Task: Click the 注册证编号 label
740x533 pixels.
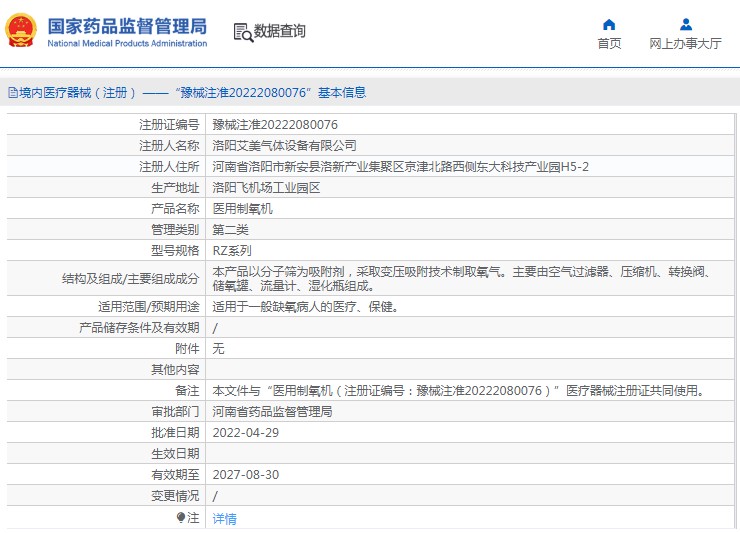Action: click(x=169, y=125)
